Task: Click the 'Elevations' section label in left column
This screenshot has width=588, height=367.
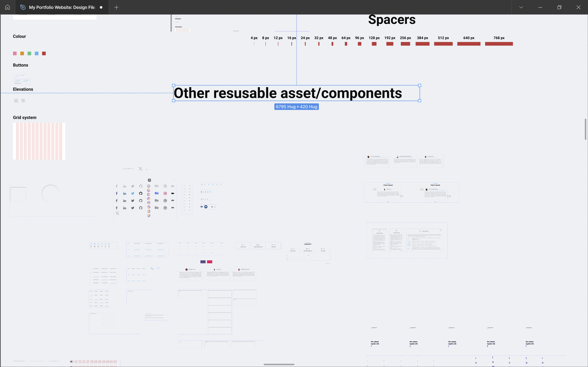Action: (23, 89)
